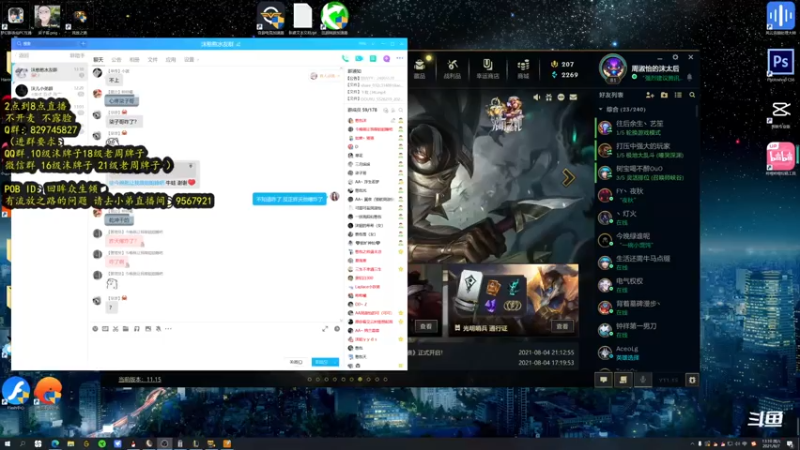Select the first carousel dot below League banner
The image size is (800, 450).
click(309, 379)
